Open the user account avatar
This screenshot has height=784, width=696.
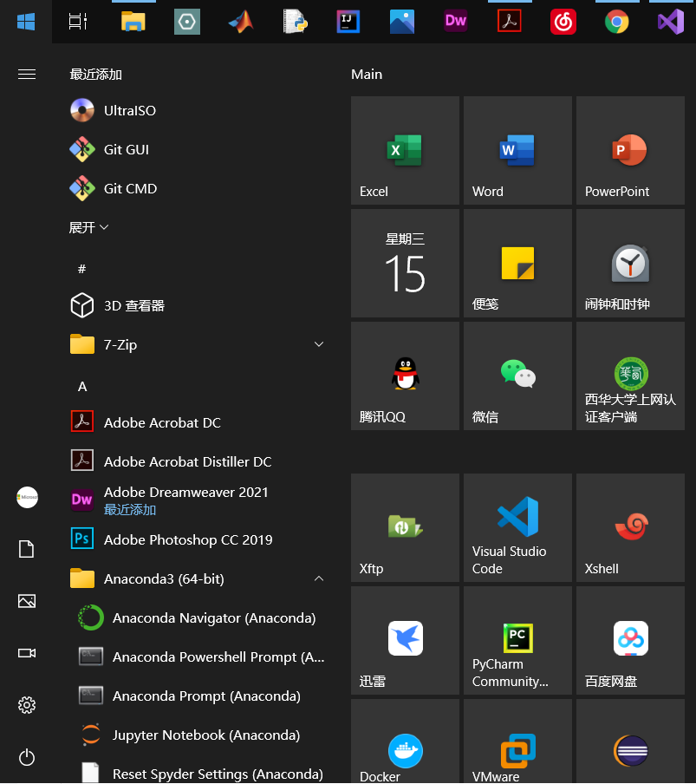pyautogui.click(x=27, y=498)
